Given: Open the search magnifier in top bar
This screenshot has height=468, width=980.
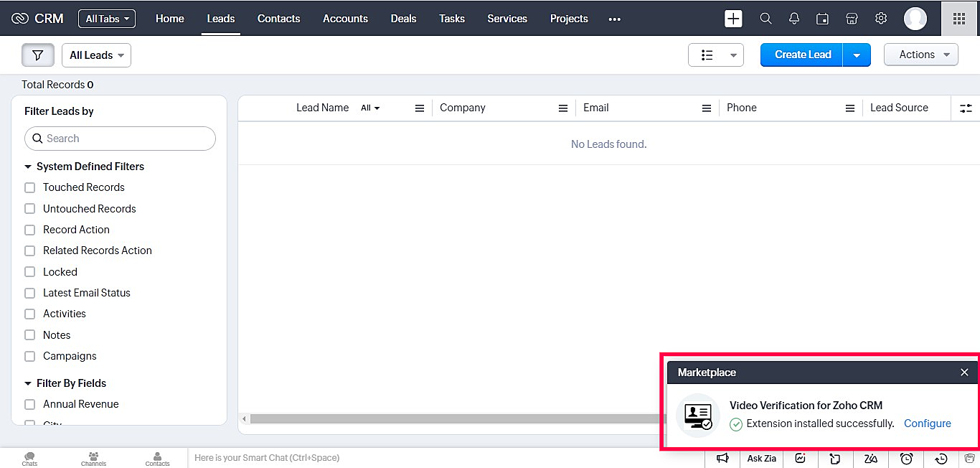Looking at the screenshot, I should tap(765, 19).
